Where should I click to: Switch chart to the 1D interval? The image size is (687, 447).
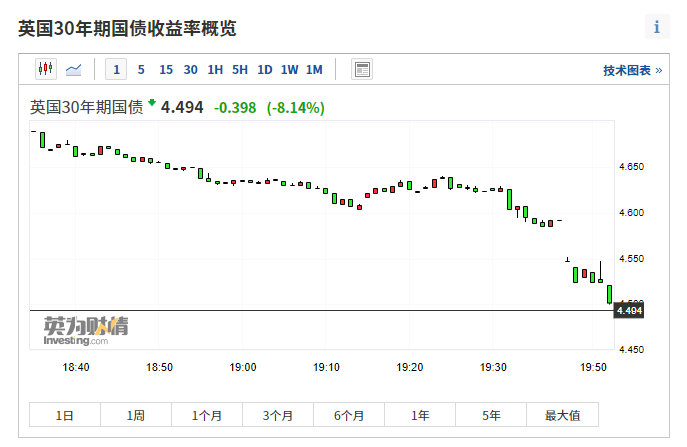click(x=264, y=69)
